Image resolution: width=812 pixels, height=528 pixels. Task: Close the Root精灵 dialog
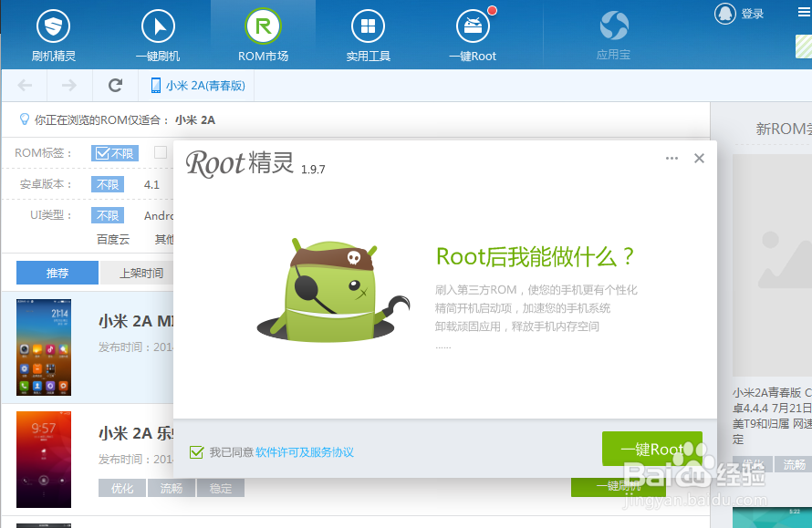(699, 158)
